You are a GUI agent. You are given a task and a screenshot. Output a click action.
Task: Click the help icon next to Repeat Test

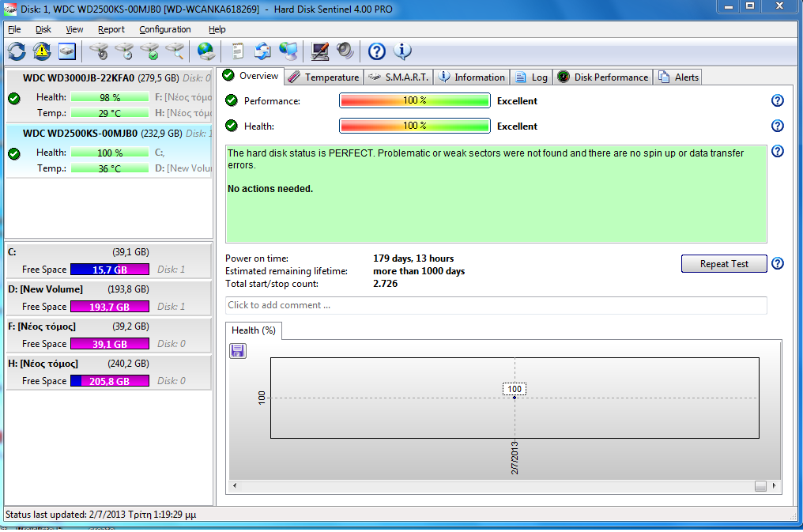tap(778, 263)
